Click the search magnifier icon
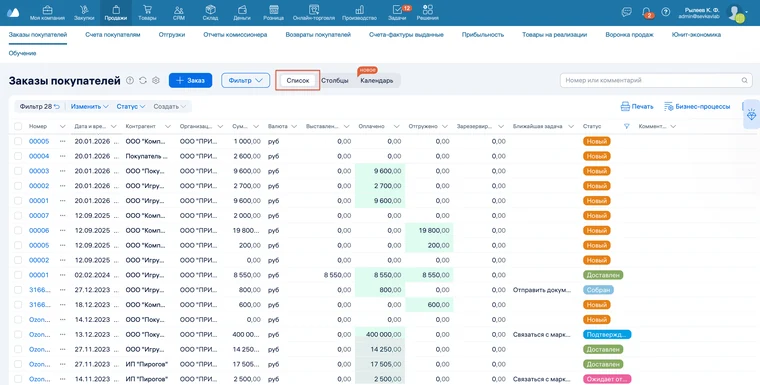Image resolution: width=760 pixels, height=385 pixels. click(x=744, y=80)
